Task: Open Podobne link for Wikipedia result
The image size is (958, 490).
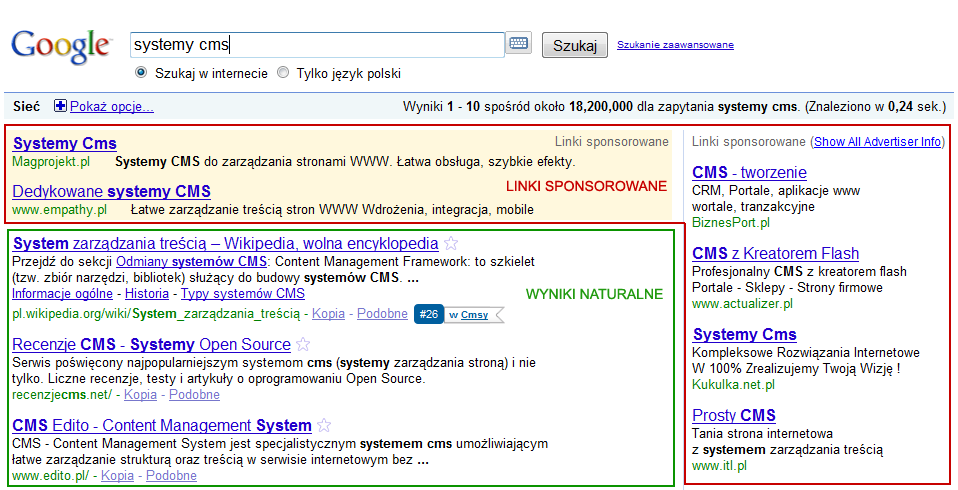Action: [382, 313]
